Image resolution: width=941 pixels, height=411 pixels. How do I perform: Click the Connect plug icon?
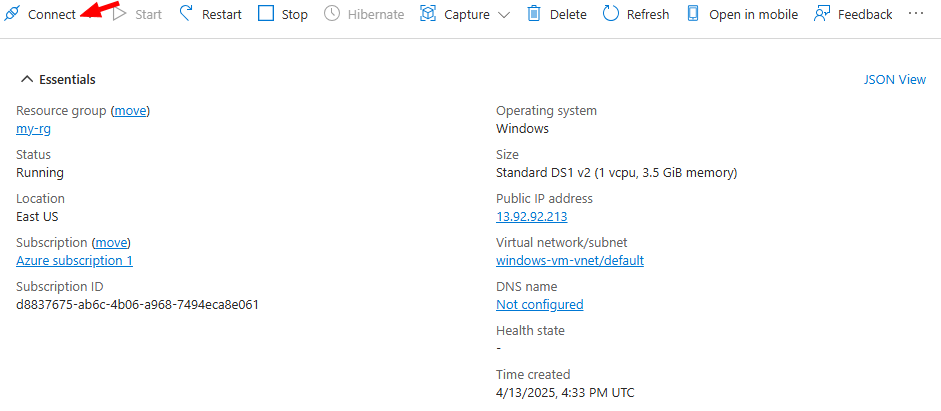click(13, 13)
